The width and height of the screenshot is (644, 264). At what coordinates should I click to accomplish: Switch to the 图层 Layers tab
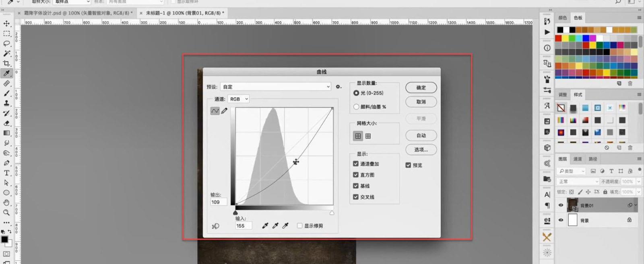click(562, 159)
